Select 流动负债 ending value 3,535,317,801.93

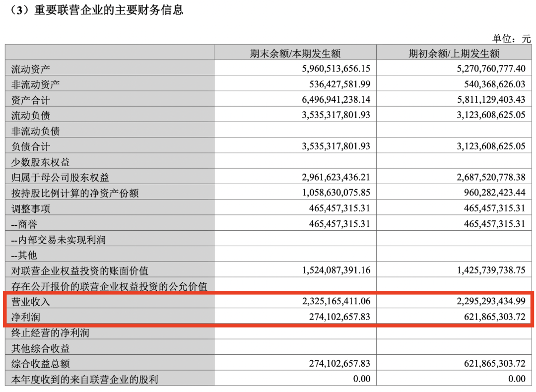pyautogui.click(x=336, y=115)
